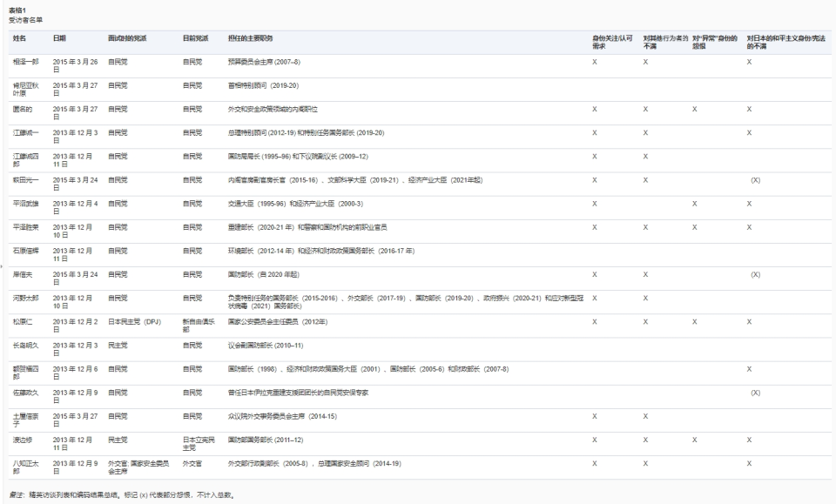Click the position cell containing (2015-16) and 2021年起
The width and height of the screenshot is (836, 504).
[355, 180]
